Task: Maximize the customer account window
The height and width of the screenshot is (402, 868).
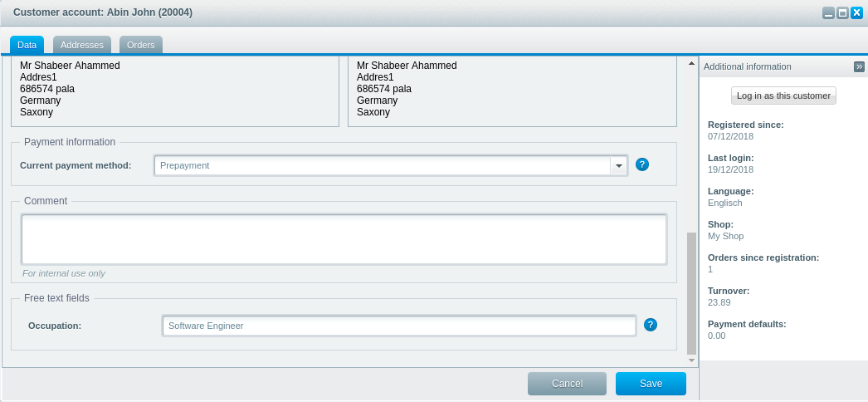Action: click(842, 13)
